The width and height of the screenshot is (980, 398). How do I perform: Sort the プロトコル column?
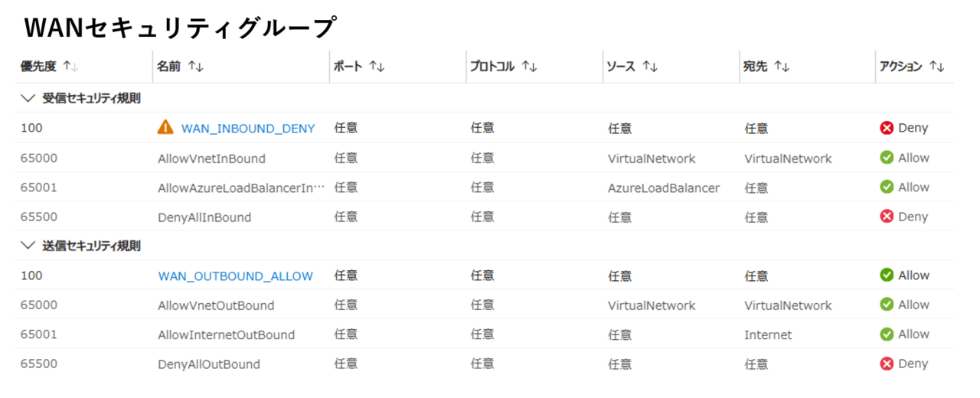530,67
